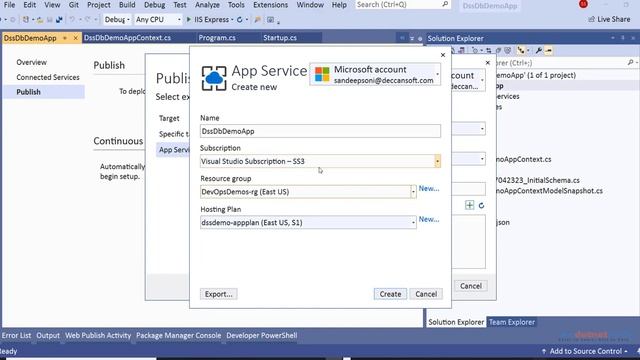Close the DssDbDemoApp document tab

pos(76,38)
